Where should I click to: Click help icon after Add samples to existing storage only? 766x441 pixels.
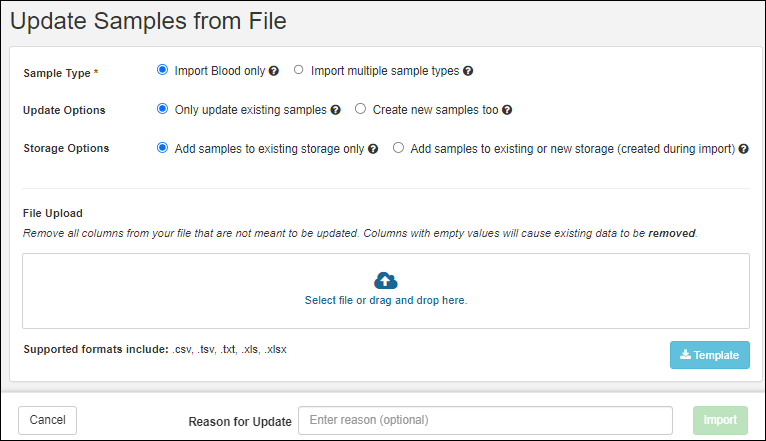point(373,148)
